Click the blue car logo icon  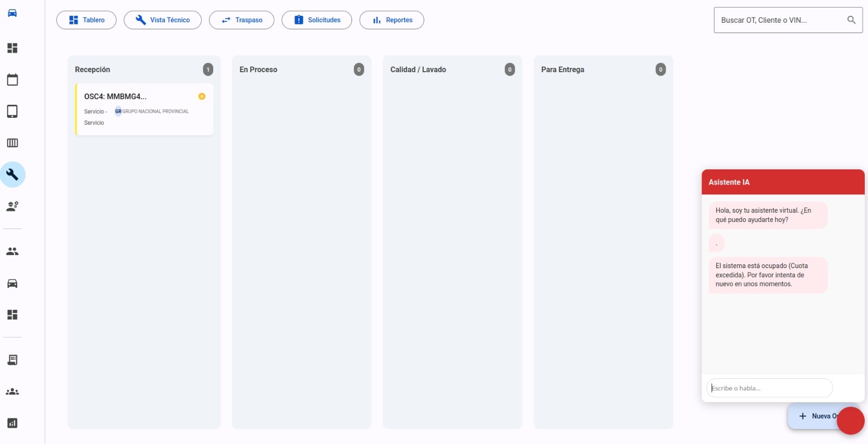(x=12, y=13)
